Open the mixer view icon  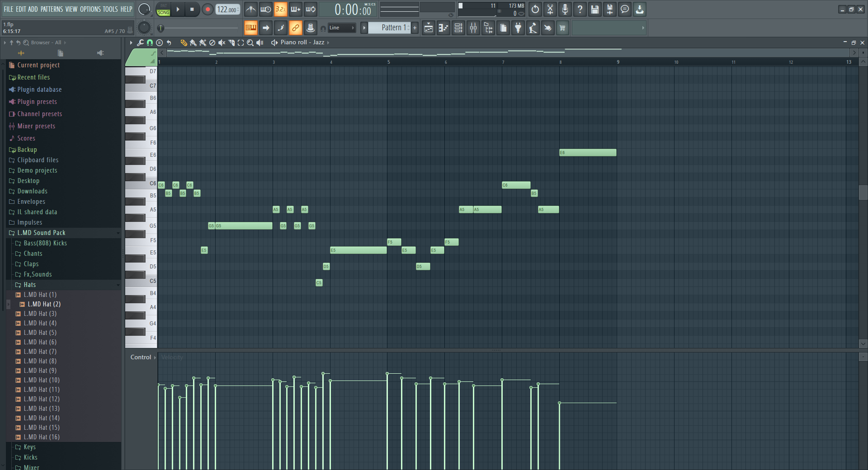473,28
